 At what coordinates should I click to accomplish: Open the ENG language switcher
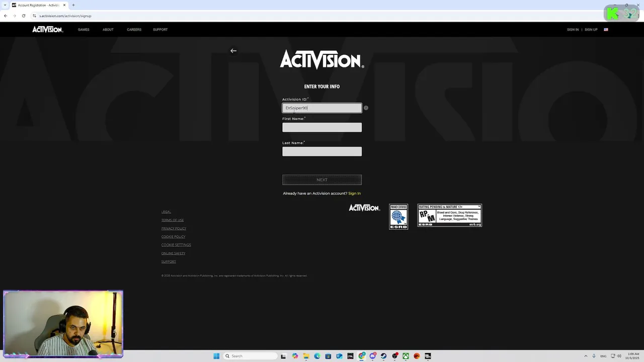603,356
